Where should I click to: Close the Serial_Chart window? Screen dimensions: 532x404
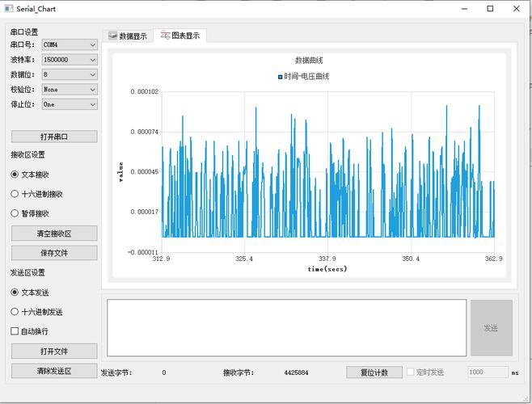tap(517, 8)
